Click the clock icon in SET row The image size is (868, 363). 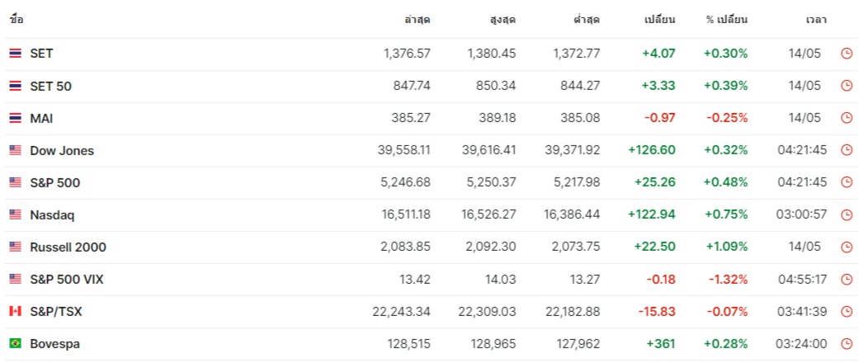click(846, 54)
